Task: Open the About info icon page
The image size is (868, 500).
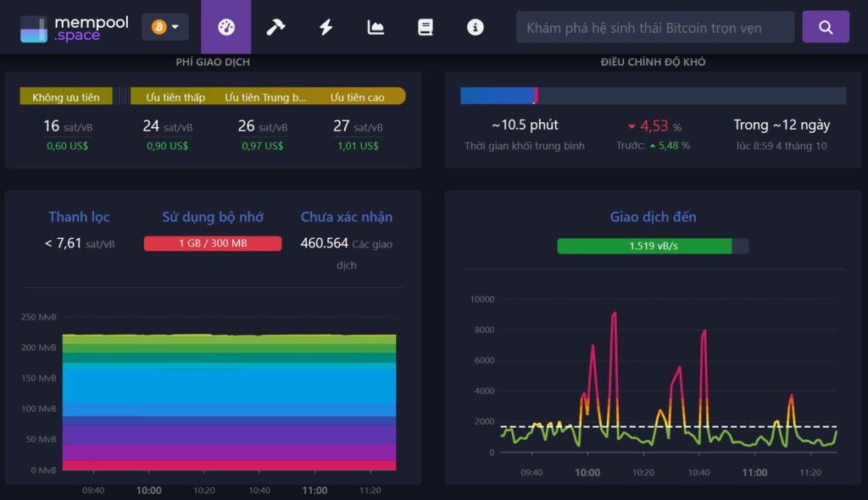Action: click(475, 27)
